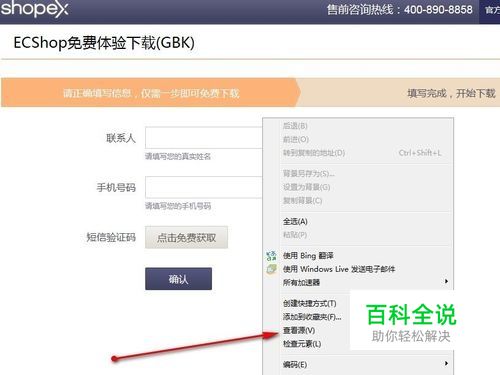Click the 售前咨询热线 400-890-8858 text

399,9
